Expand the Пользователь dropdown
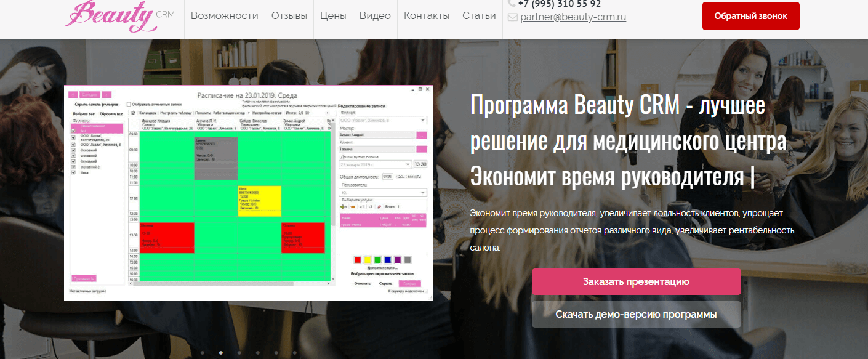 [x=423, y=193]
